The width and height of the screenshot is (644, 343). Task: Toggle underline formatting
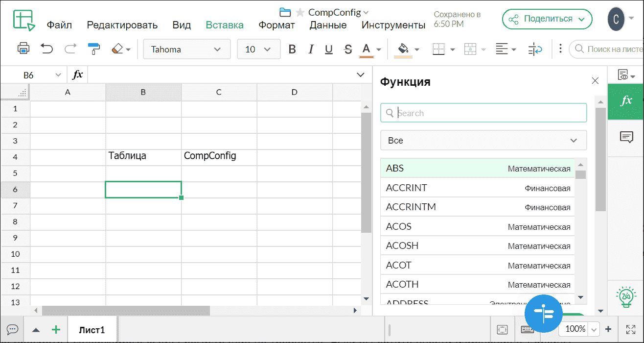pos(328,49)
